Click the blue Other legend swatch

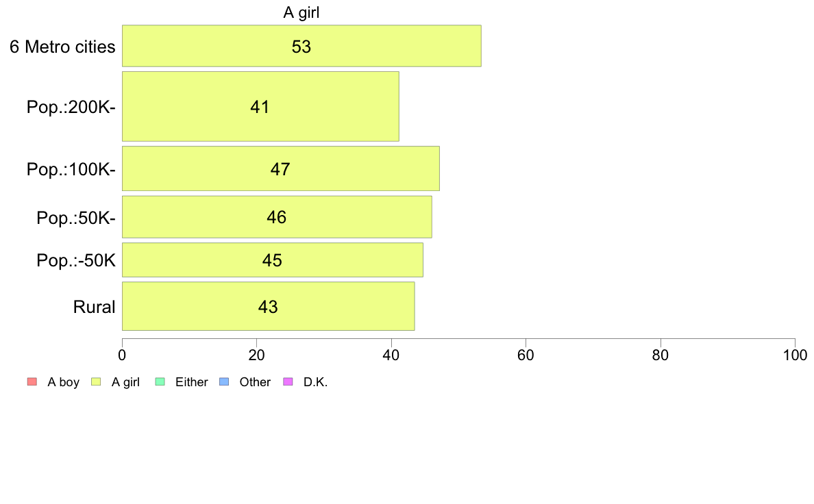click(224, 381)
